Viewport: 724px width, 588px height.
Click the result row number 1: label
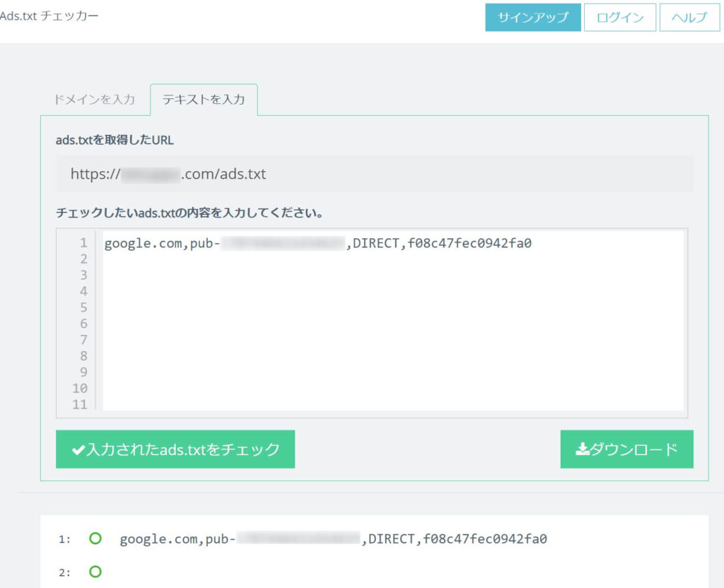[x=64, y=539]
